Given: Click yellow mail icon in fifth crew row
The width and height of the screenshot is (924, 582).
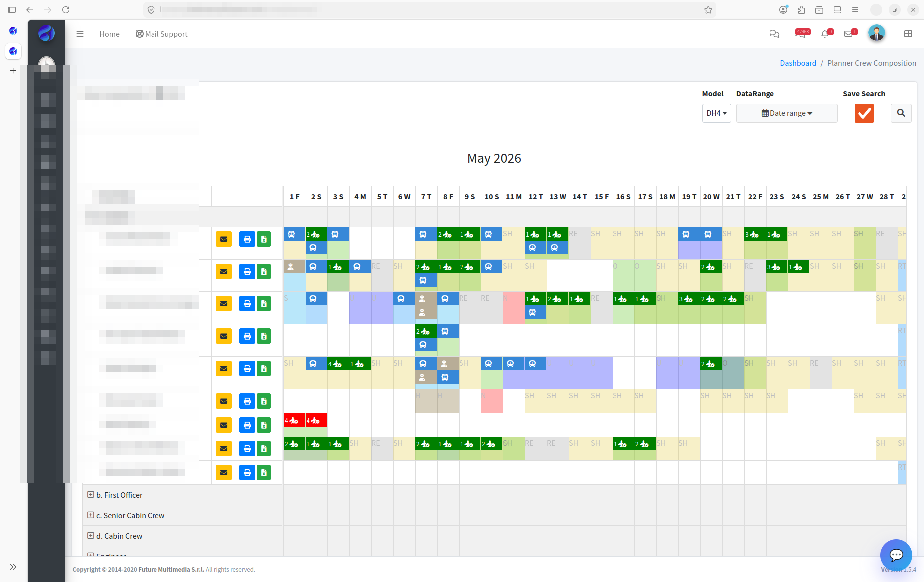Looking at the screenshot, I should tap(224, 369).
